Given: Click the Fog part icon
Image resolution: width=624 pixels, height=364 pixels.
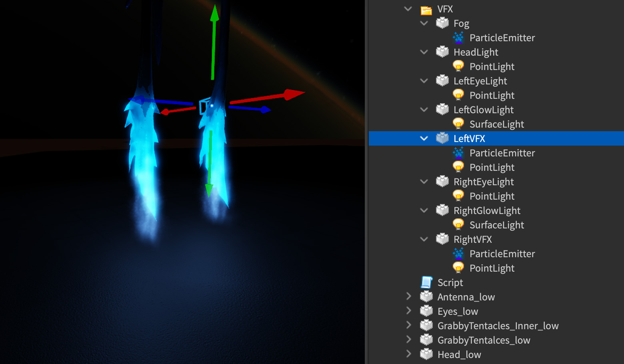Looking at the screenshot, I should (442, 23).
